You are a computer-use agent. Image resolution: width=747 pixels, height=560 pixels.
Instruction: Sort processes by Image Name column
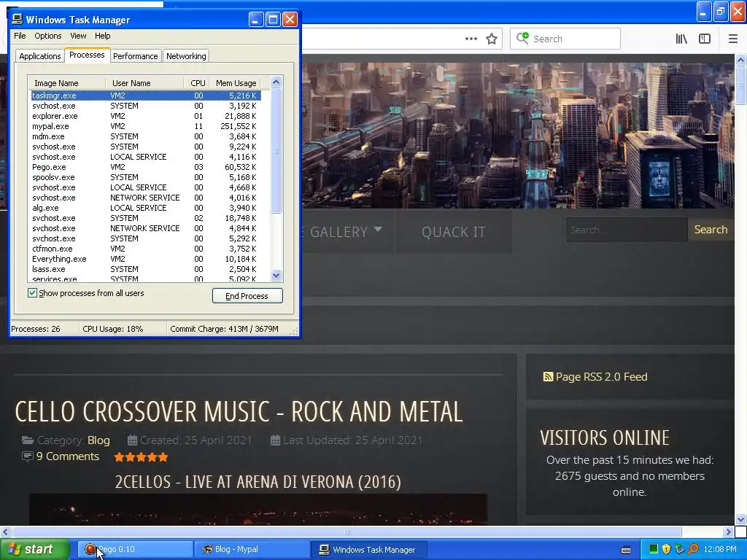[66, 83]
